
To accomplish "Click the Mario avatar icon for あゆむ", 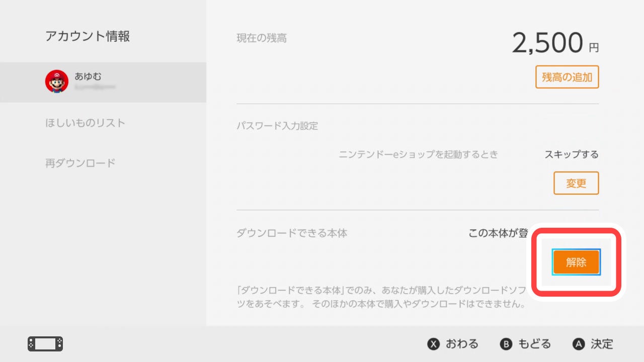I will [57, 81].
